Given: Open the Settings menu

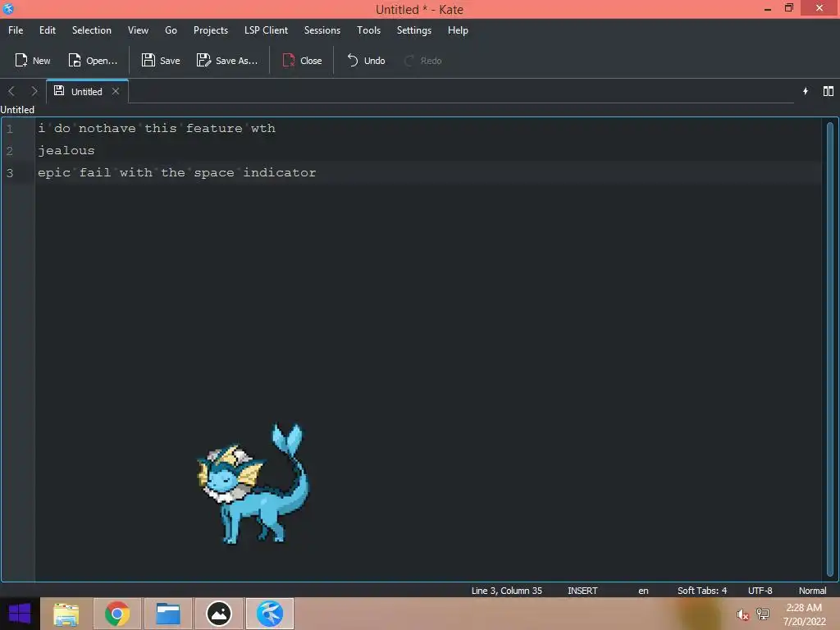Looking at the screenshot, I should 414,30.
